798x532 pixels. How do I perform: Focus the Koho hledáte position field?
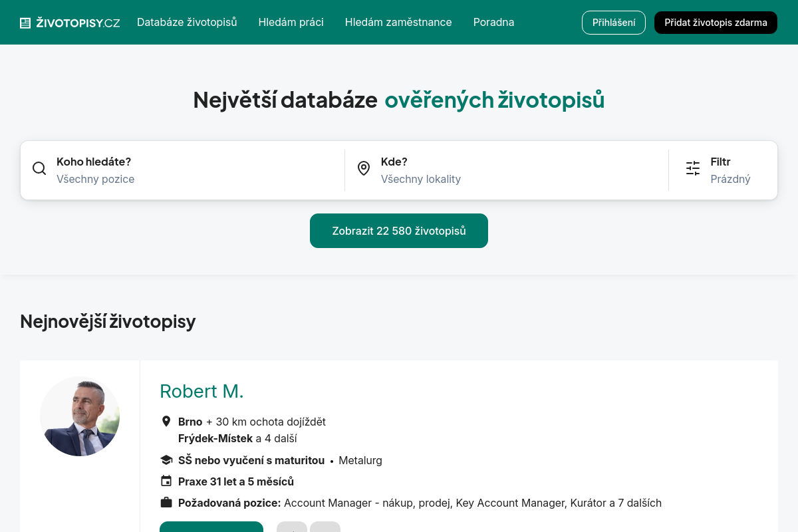(x=183, y=170)
